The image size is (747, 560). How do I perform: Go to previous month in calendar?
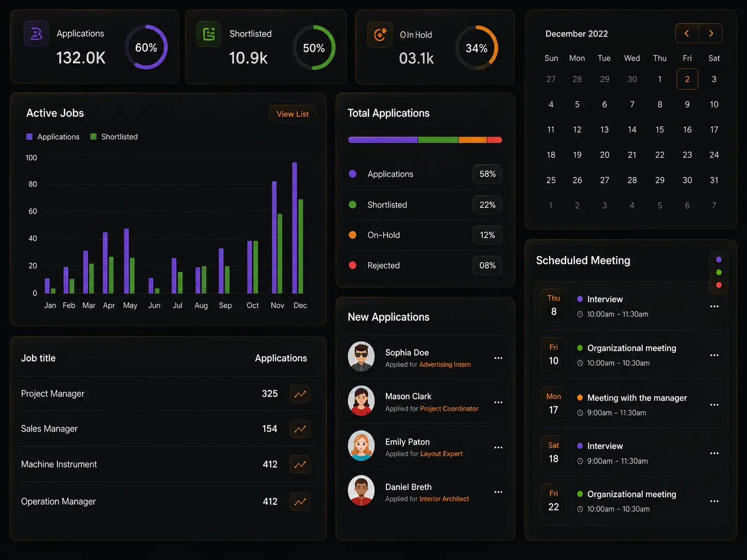pyautogui.click(x=687, y=34)
